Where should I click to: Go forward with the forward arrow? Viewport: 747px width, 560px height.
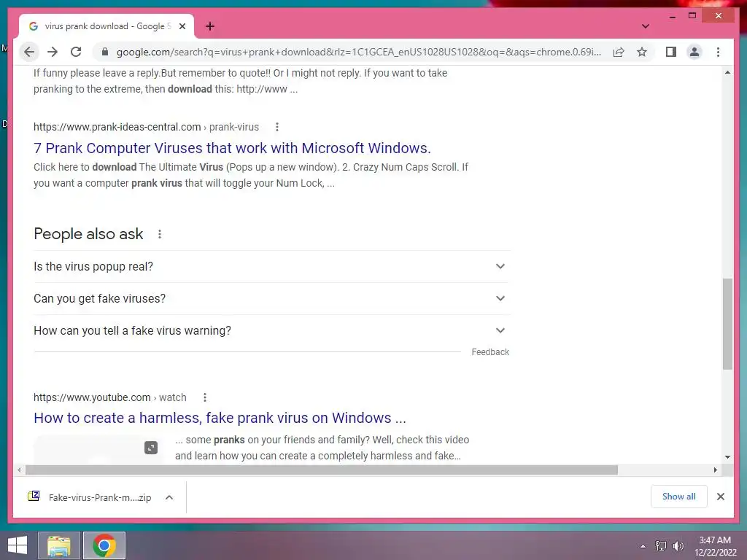[x=53, y=52]
